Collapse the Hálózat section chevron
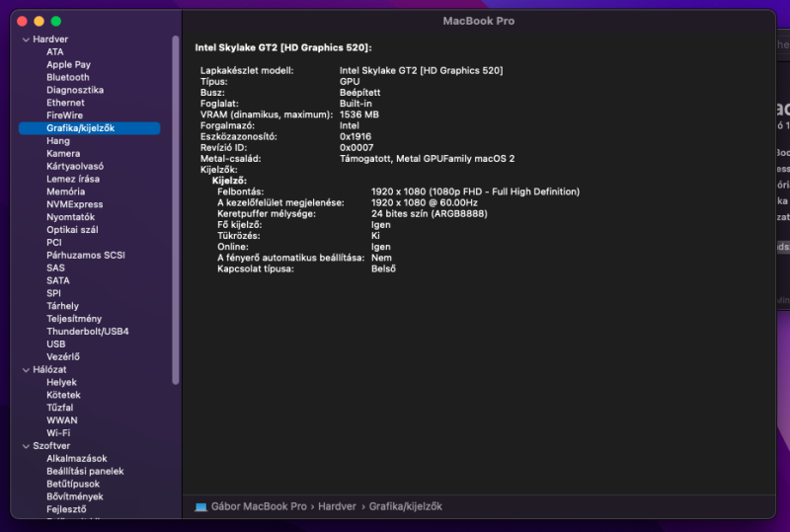Viewport: 790px width, 532px height. [x=27, y=370]
